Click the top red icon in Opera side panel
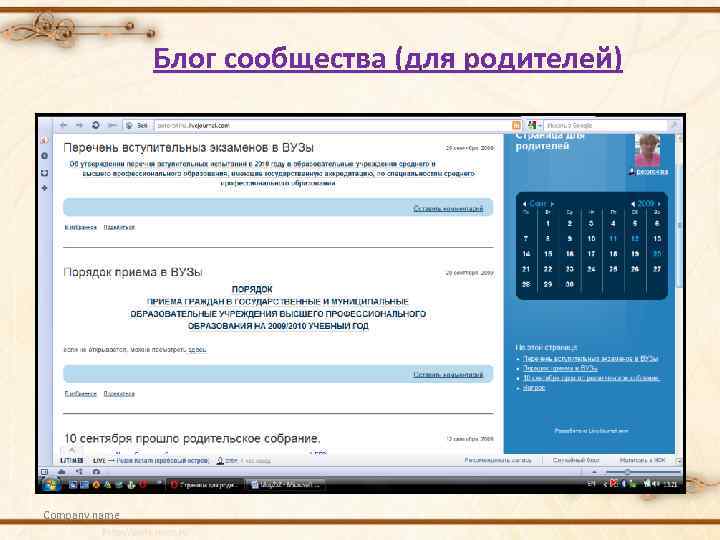Viewport: 720px width, 540px height. tap(45, 140)
